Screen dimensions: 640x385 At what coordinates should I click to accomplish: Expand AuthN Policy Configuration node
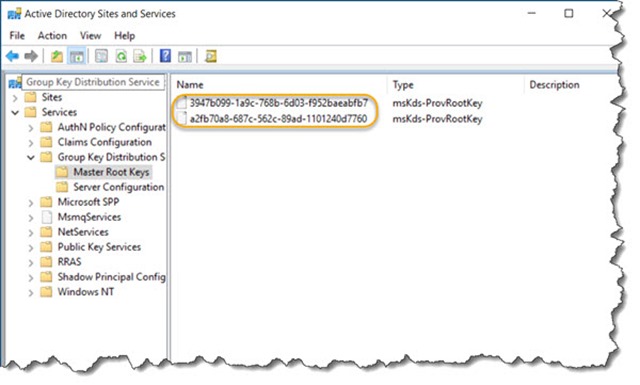pos(31,128)
